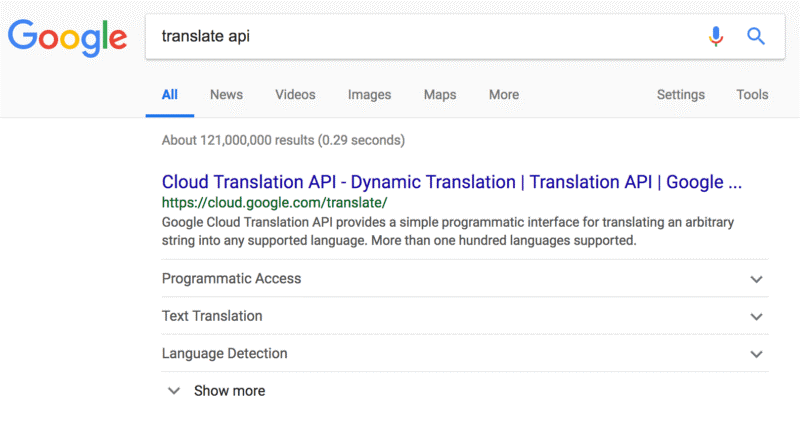Click the Show more label
This screenshot has height=422, width=800.
pyautogui.click(x=230, y=391)
